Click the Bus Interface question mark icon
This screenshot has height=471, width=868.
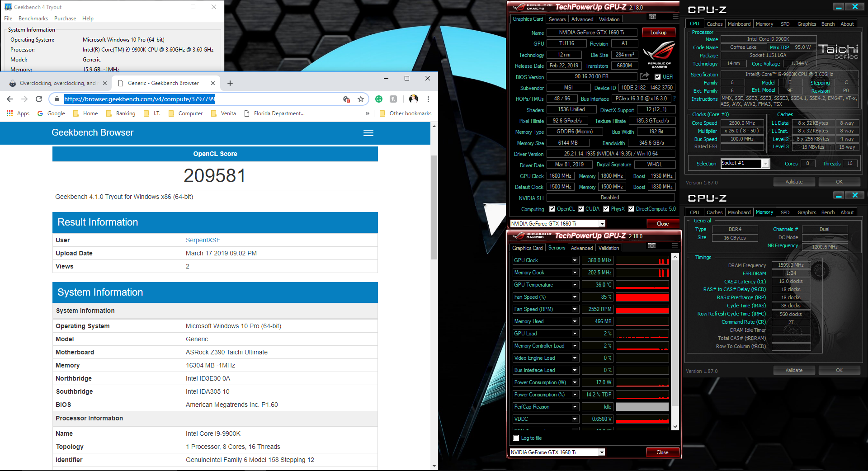coord(674,99)
